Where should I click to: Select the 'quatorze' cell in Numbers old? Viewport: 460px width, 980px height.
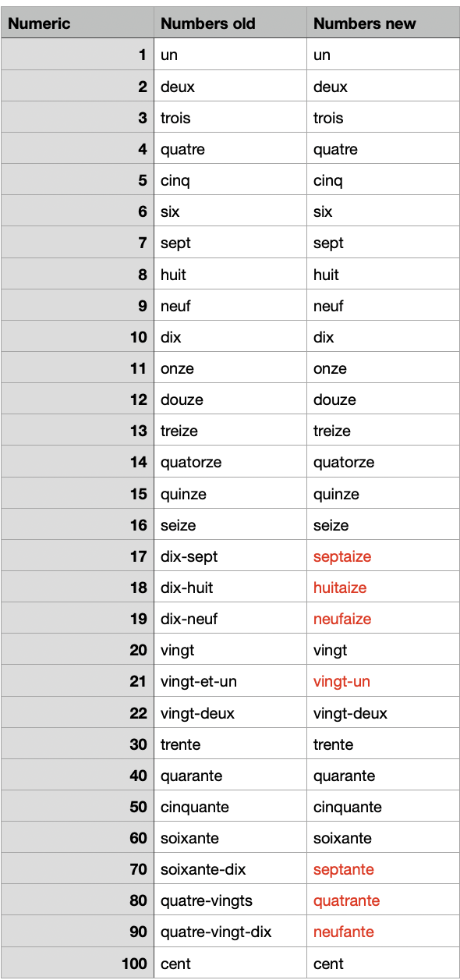(230, 462)
